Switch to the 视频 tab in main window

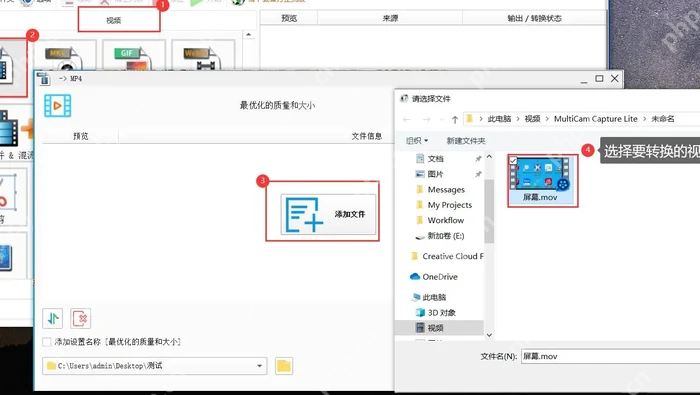(x=114, y=20)
